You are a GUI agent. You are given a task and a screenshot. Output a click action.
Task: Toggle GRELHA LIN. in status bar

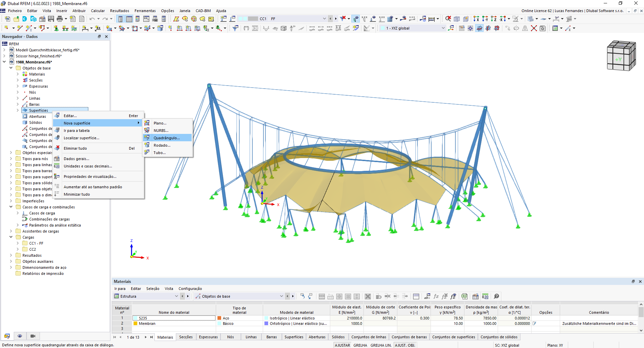click(x=381, y=345)
